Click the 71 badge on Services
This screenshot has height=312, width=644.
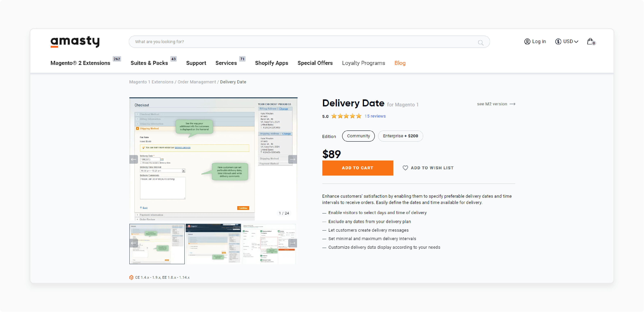click(x=242, y=59)
